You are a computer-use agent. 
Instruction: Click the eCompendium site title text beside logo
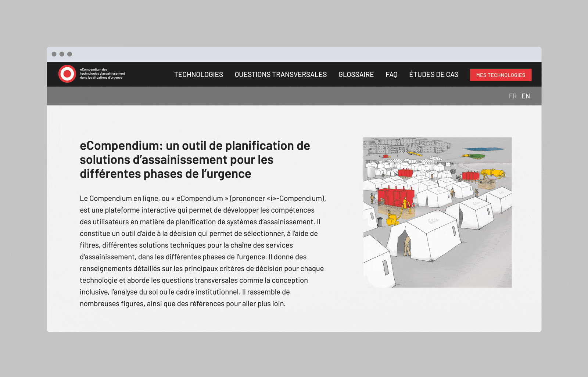[x=103, y=74]
